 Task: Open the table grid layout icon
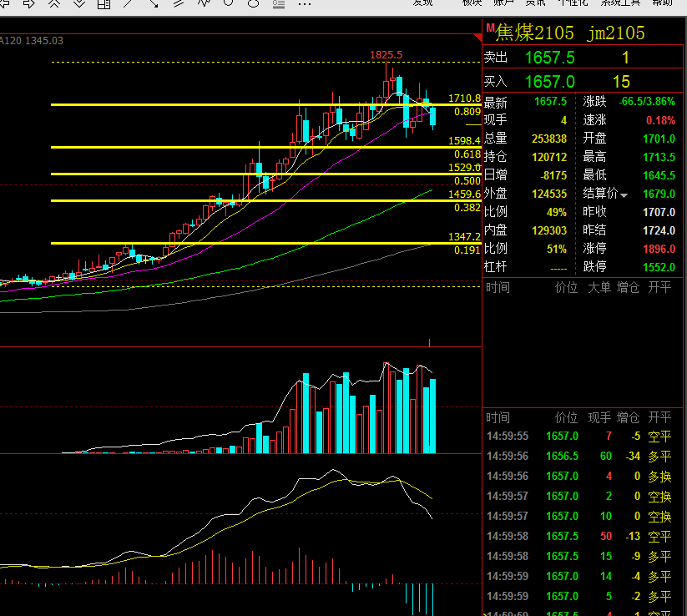pyautogui.click(x=104, y=4)
